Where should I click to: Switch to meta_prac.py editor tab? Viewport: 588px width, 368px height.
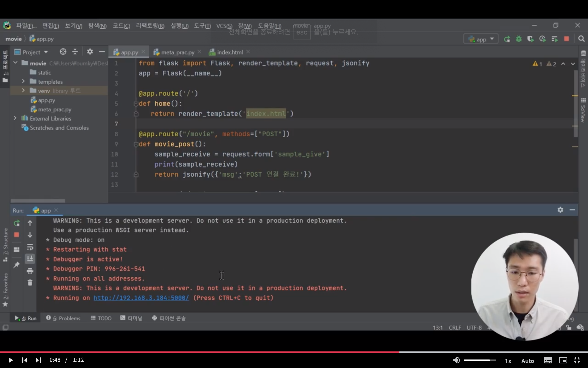coord(178,52)
